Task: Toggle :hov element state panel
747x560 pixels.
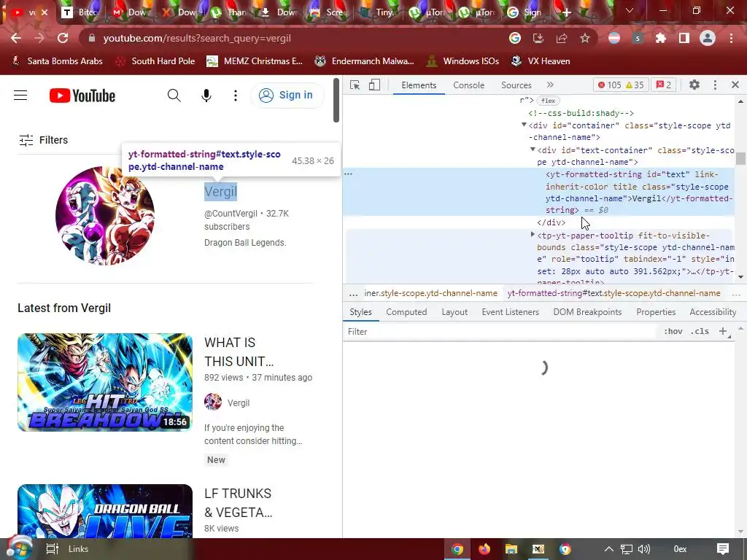Action: click(x=673, y=332)
